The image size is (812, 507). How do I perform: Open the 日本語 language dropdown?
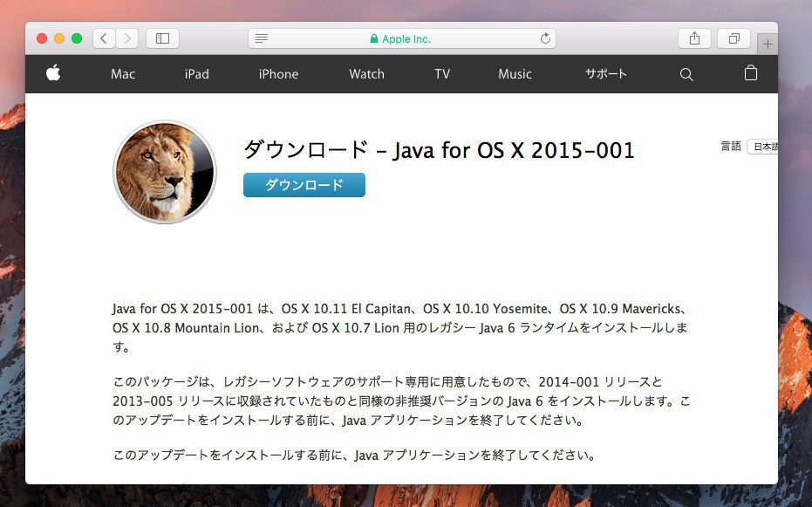click(x=763, y=147)
